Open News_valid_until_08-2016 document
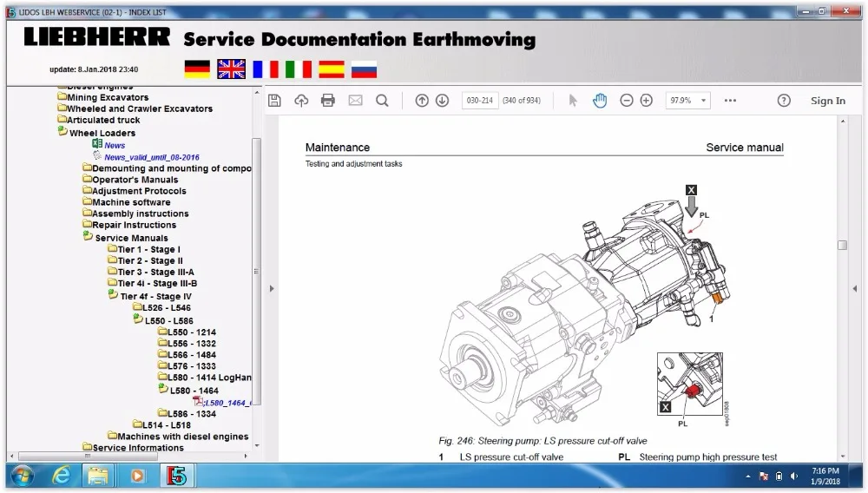Viewport: 868px width, 493px height. (x=151, y=157)
